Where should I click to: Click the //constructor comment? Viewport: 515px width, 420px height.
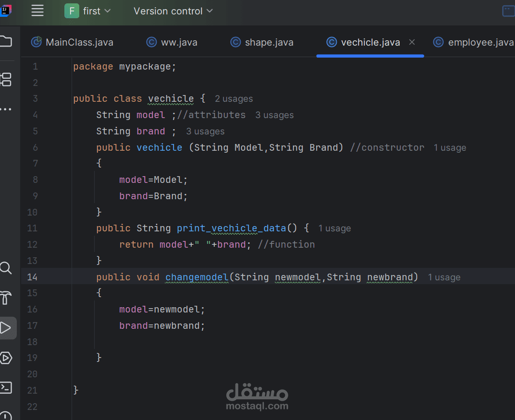pos(387,148)
